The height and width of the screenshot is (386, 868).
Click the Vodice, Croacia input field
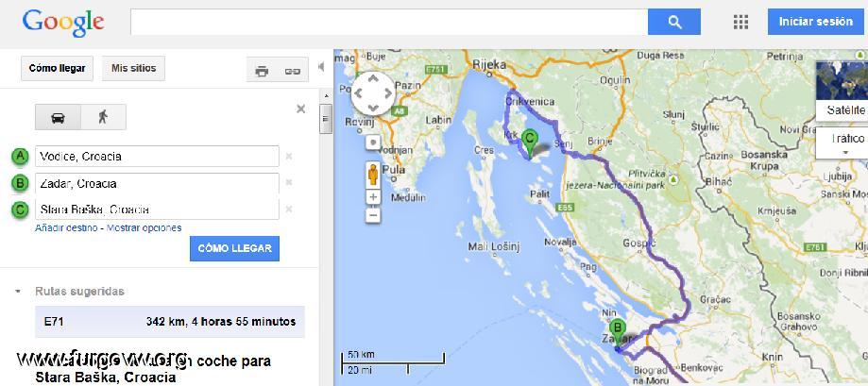pyautogui.click(x=157, y=157)
